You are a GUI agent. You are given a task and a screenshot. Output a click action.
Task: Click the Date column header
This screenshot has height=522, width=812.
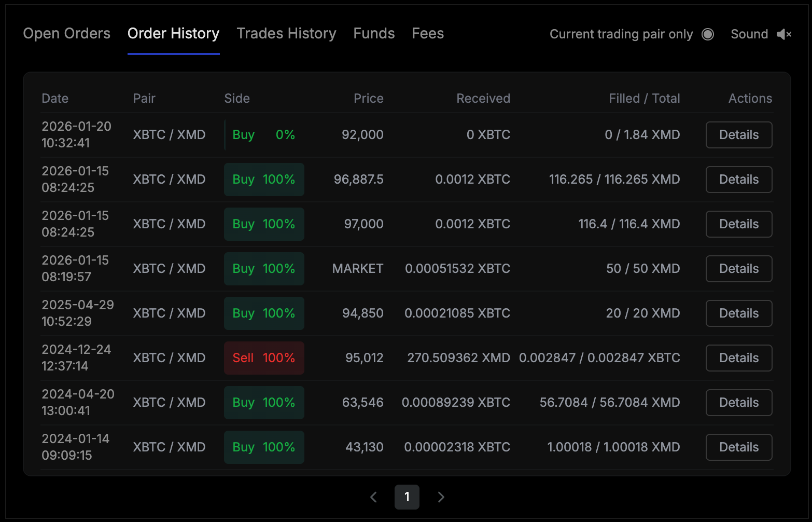tap(55, 99)
